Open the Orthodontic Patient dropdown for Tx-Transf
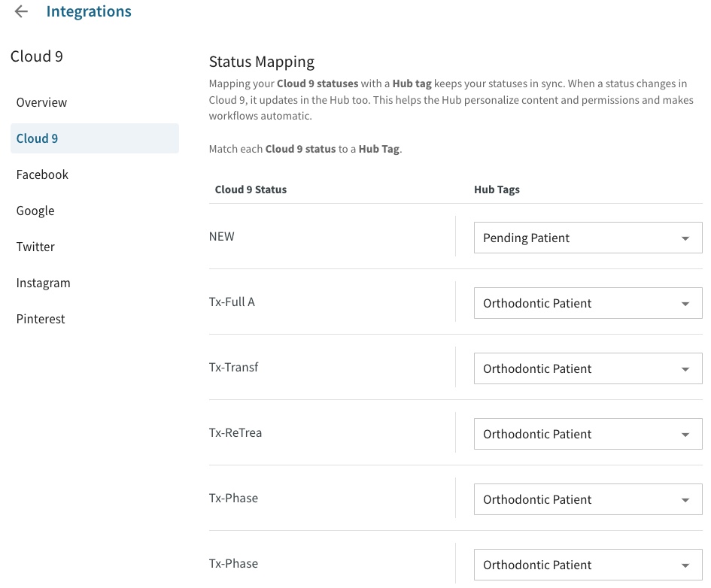 [x=587, y=368]
